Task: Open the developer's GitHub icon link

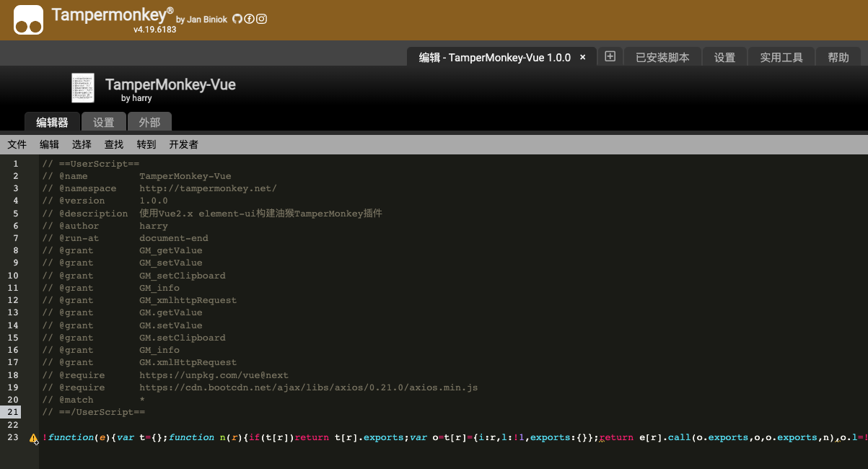Action: pyautogui.click(x=237, y=19)
